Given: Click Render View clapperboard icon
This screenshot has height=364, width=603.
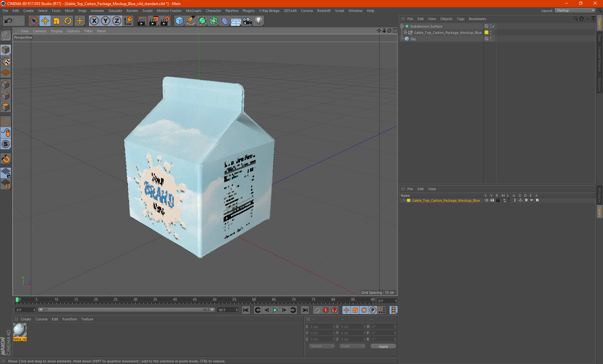Looking at the screenshot, I should coord(142,21).
